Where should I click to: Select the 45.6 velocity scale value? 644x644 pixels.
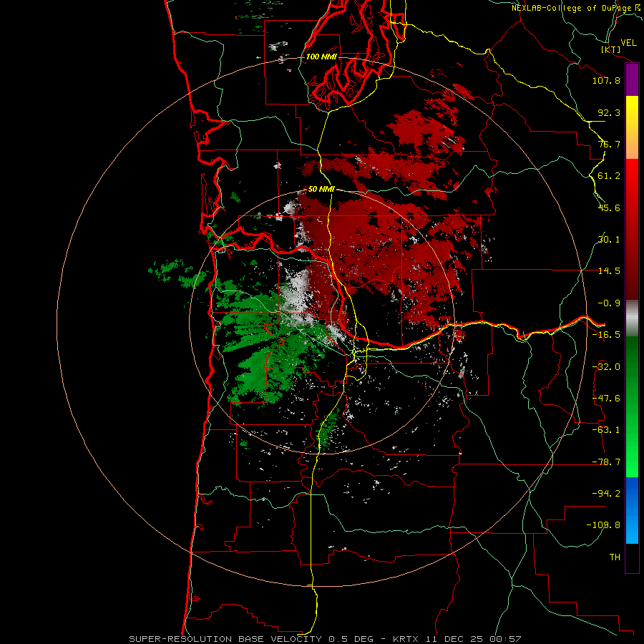coord(609,208)
